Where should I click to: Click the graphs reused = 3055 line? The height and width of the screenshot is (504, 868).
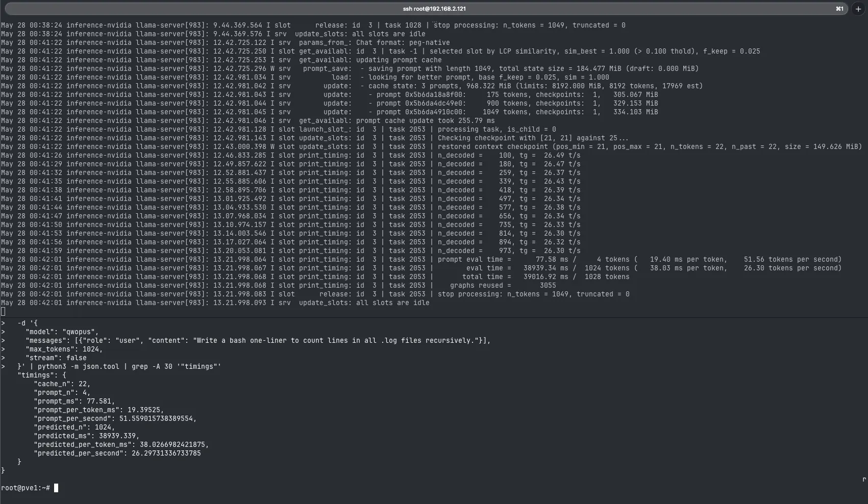pos(279,285)
